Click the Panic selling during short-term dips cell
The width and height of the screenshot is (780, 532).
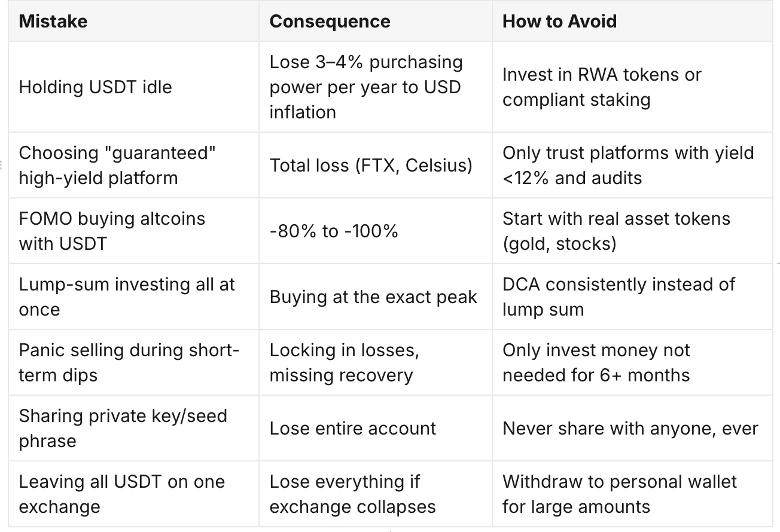[133, 362]
